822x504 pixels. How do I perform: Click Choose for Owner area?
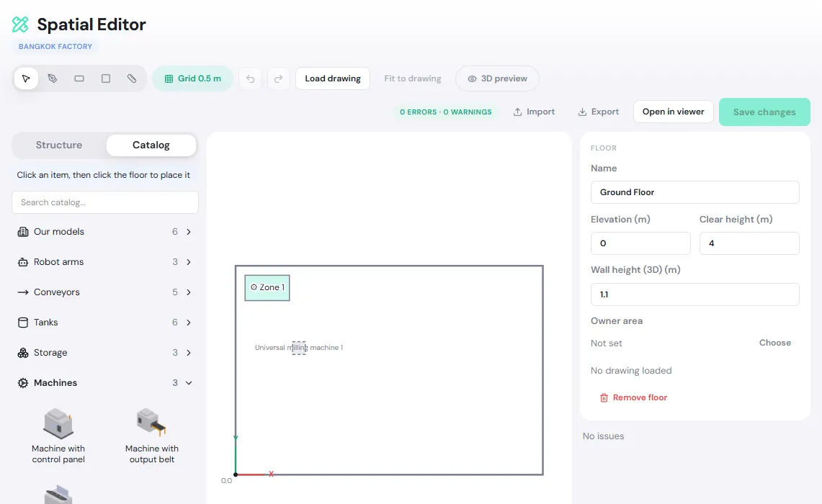(775, 343)
